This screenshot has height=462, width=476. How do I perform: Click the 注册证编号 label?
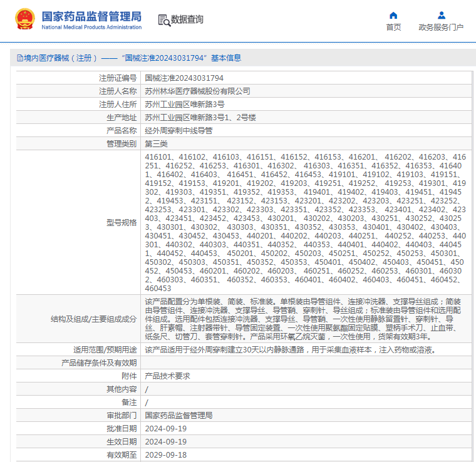[x=118, y=78]
